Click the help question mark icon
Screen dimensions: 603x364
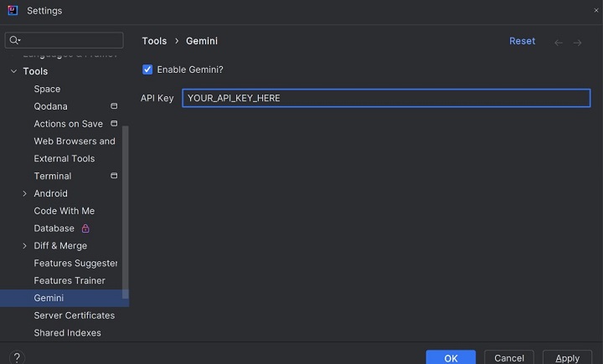coord(16,357)
